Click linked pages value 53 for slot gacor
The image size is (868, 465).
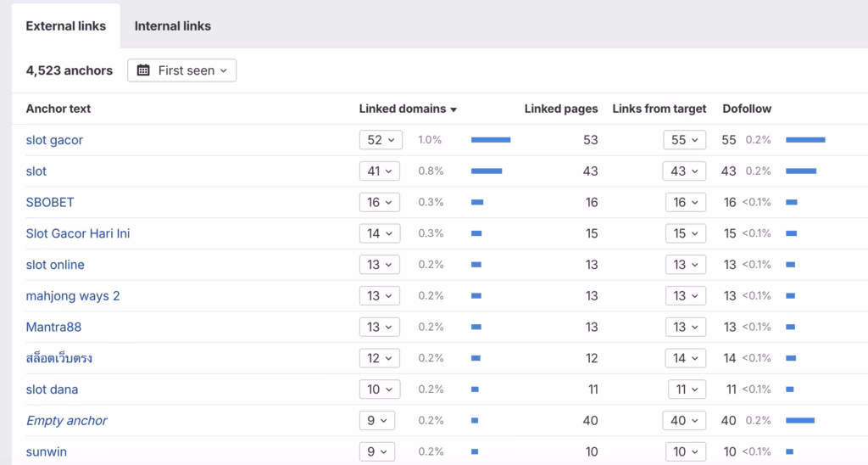click(x=590, y=140)
